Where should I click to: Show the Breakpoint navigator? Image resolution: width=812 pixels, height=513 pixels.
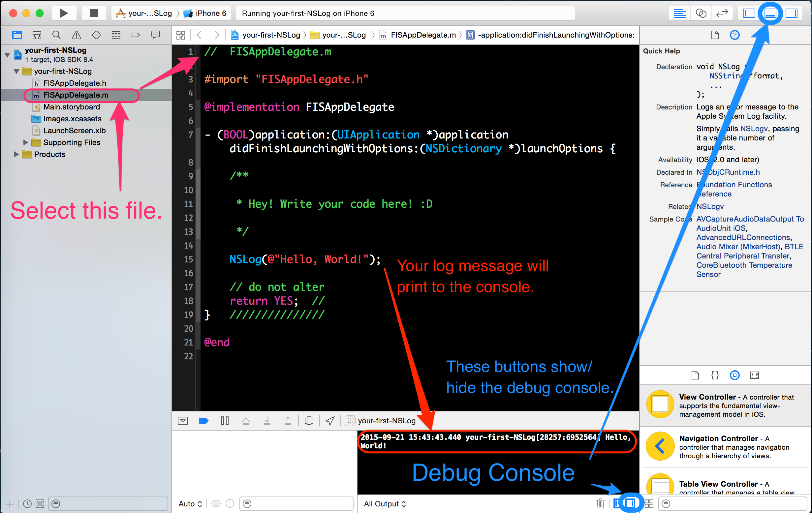tap(136, 35)
